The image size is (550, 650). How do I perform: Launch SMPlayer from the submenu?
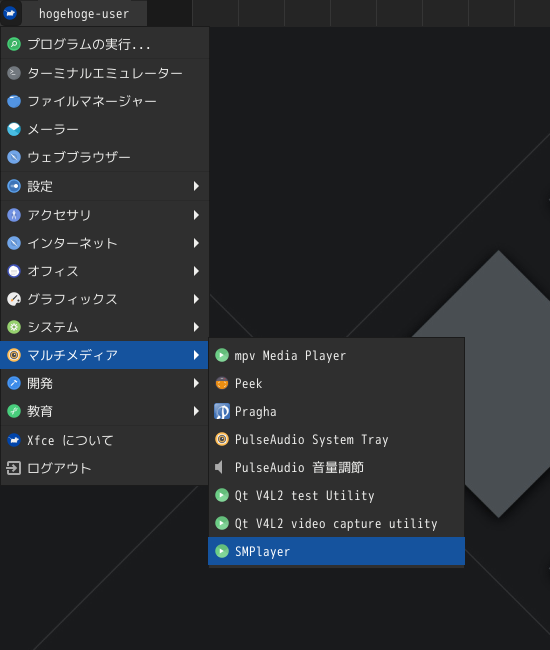click(337, 551)
